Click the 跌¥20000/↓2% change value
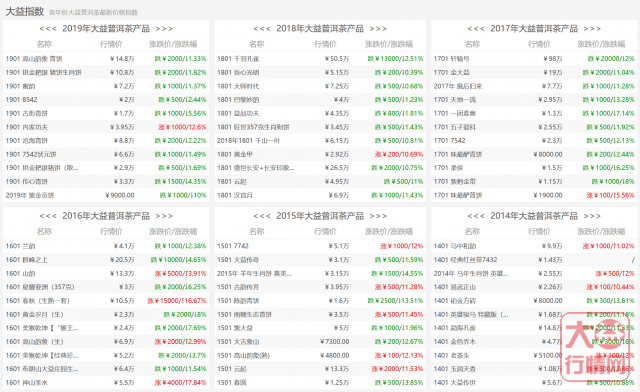 [x=611, y=59]
